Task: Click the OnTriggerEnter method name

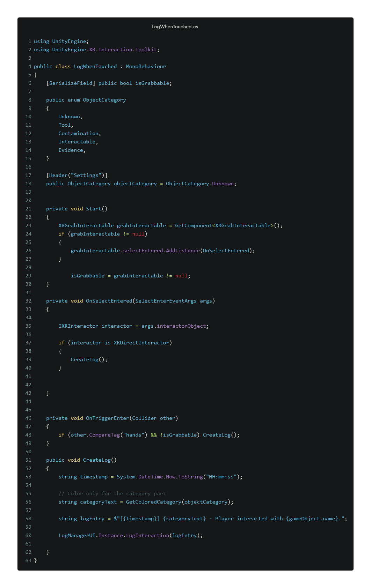Action: tap(108, 418)
